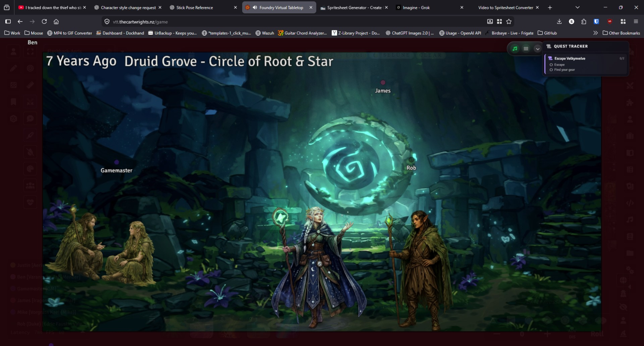Screen dimensions: 644x346
Task: Switch to the Video to Spritesheet Converter tab
Action: (505, 8)
